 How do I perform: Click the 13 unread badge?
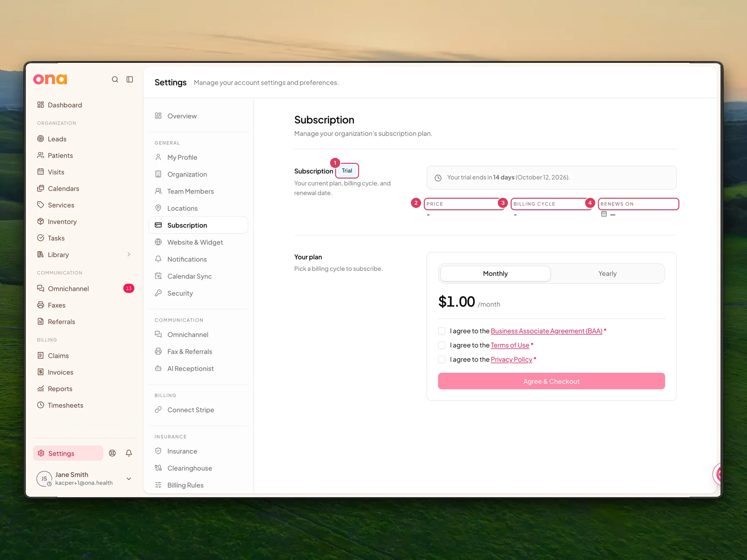point(129,288)
